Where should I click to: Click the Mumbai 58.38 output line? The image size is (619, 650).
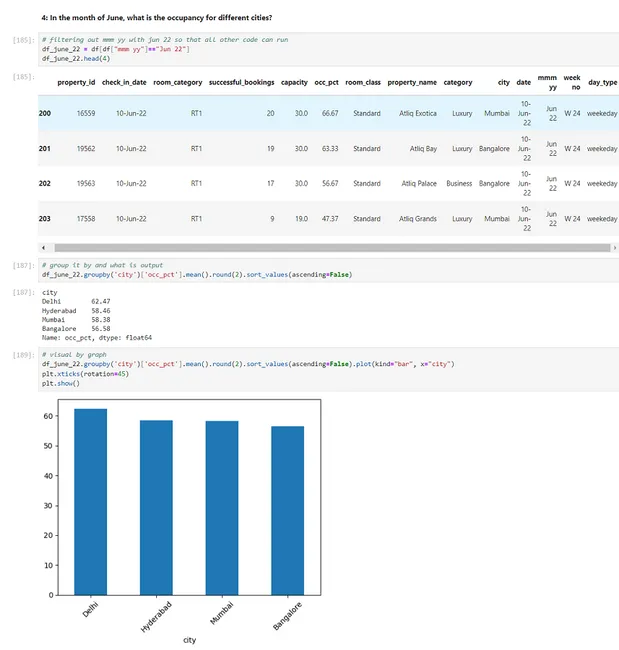click(76, 320)
